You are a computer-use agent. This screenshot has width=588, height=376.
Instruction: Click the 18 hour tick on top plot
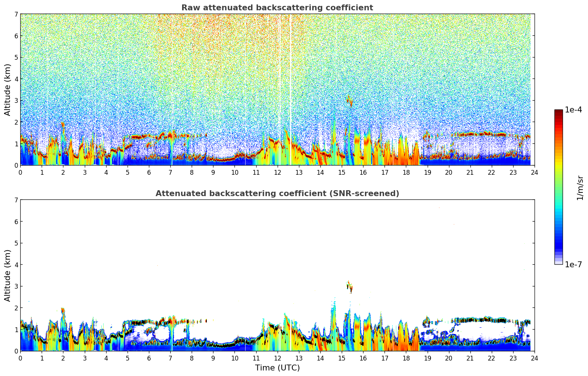coord(406,173)
